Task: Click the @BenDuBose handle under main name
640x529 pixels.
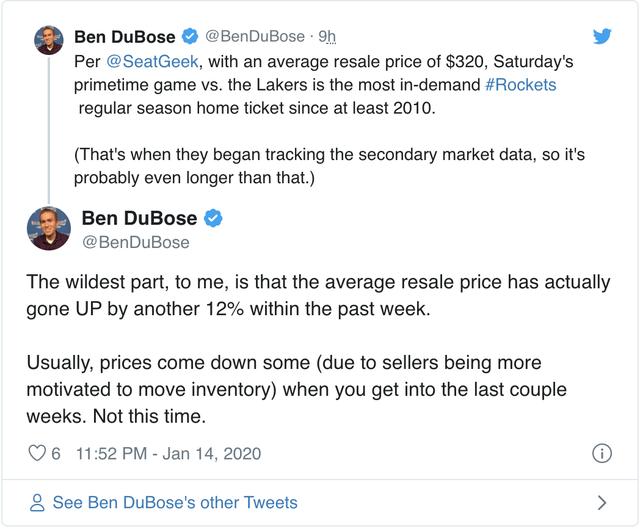Action: click(136, 242)
